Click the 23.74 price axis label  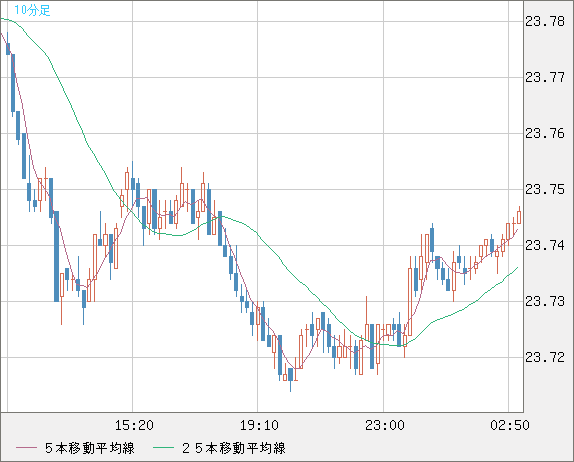point(545,245)
